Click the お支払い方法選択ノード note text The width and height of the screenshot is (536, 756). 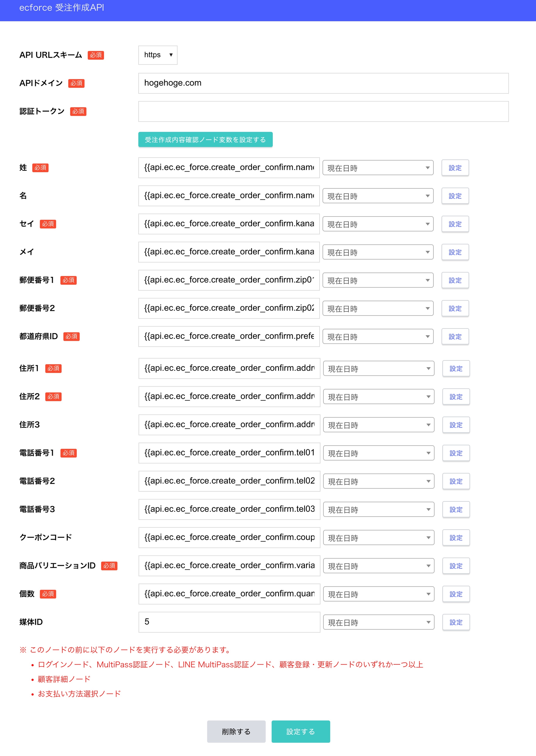pyautogui.click(x=79, y=694)
